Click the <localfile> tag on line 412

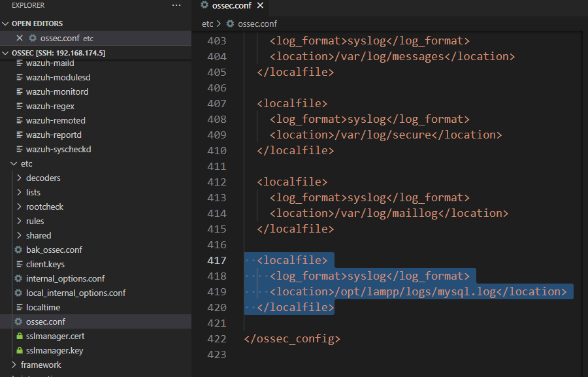click(x=292, y=182)
